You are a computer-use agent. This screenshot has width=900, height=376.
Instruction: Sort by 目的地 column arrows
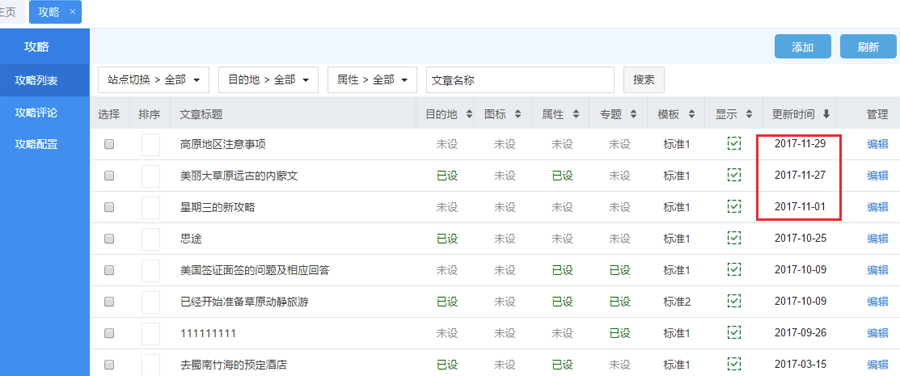(x=469, y=114)
